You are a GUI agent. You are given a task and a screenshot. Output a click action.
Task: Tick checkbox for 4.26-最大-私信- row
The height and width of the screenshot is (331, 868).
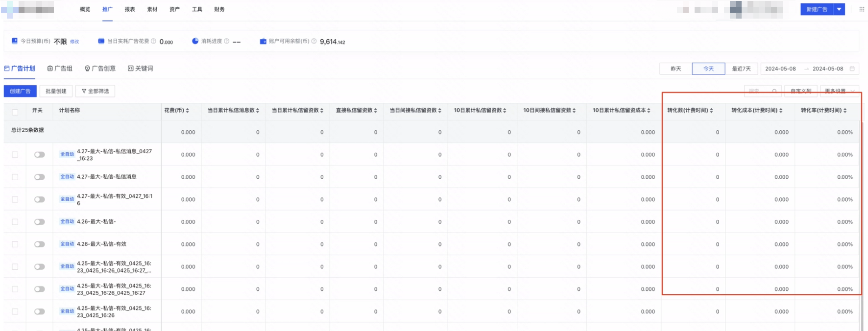pos(15,222)
